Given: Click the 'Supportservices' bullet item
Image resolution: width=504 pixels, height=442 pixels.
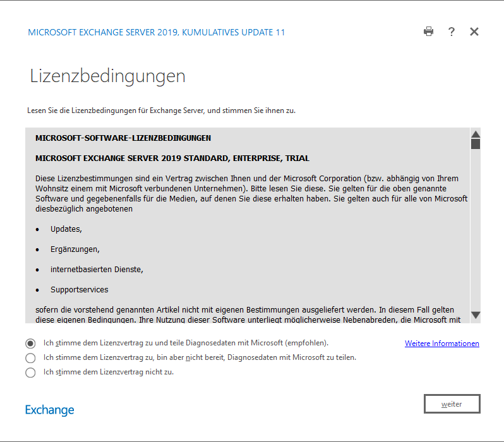Looking at the screenshot, I should pos(79,290).
